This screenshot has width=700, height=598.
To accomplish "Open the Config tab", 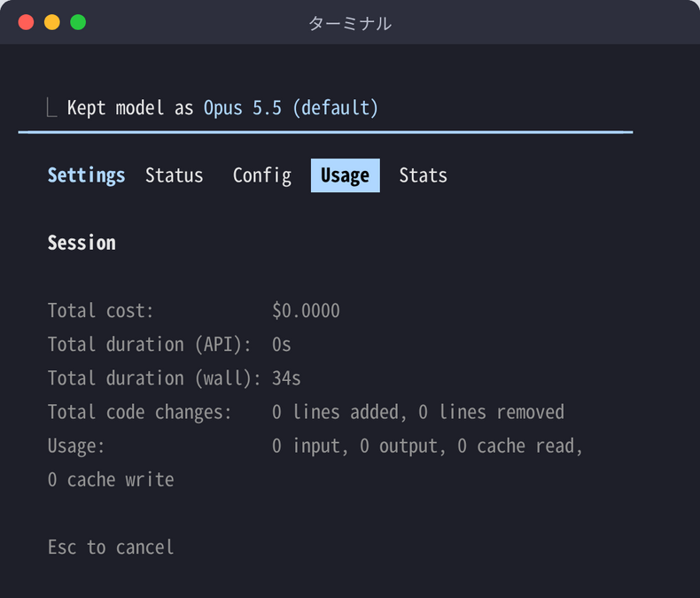I will [262, 175].
